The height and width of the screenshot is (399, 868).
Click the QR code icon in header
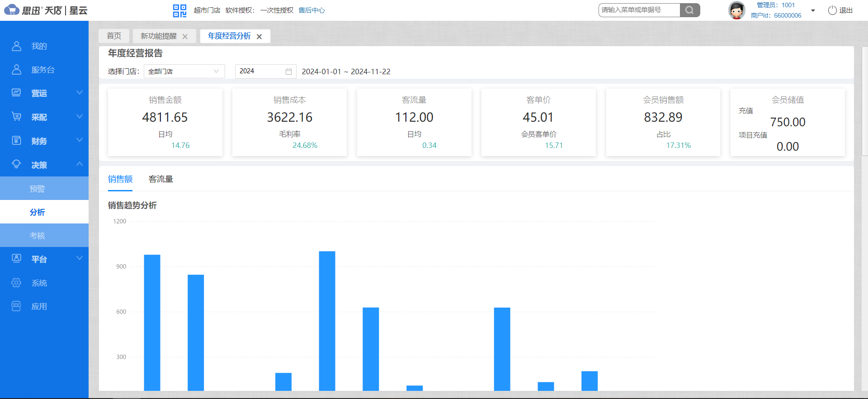click(179, 10)
